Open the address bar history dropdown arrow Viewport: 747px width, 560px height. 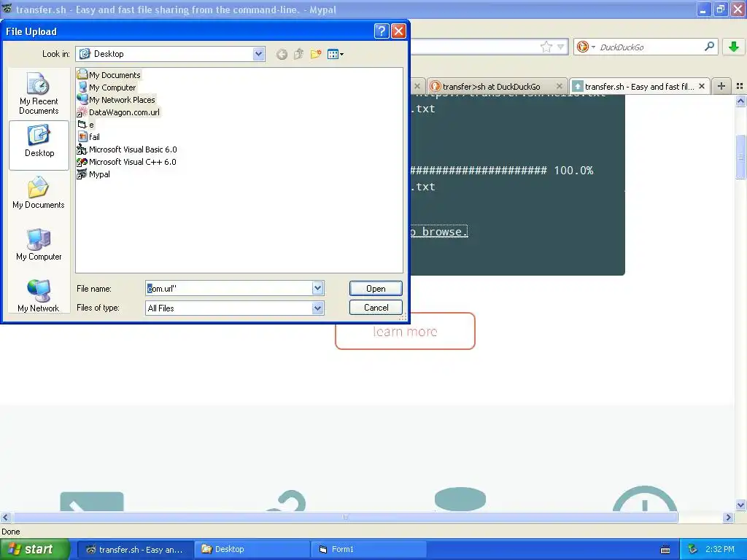pyautogui.click(x=561, y=47)
